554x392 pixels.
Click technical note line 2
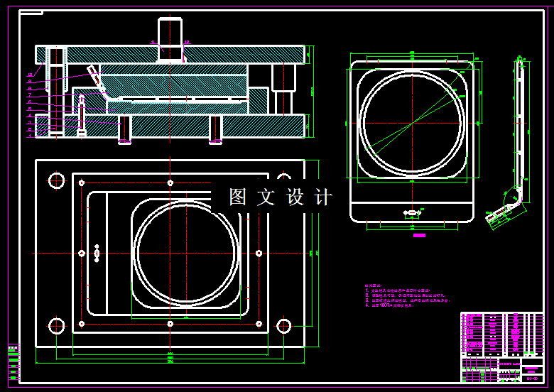406,295
